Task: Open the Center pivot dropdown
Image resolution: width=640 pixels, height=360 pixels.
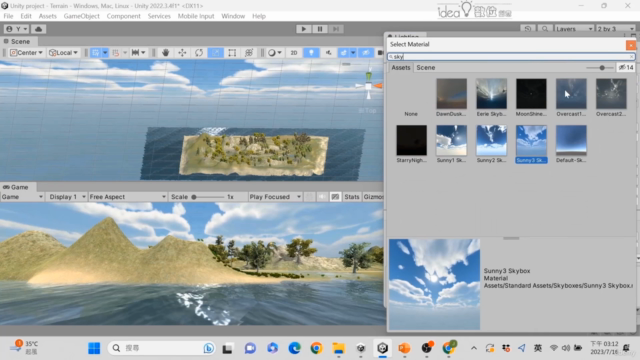Action: pos(26,53)
